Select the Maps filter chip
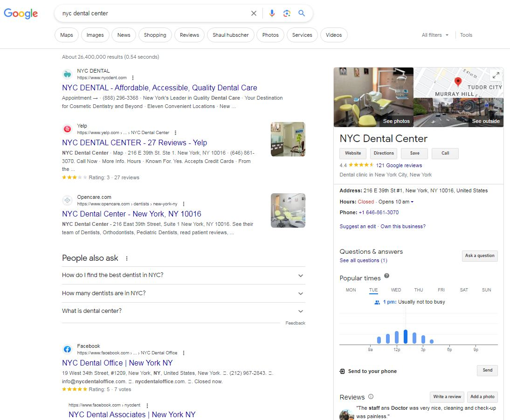The width and height of the screenshot is (510, 420). pos(67,35)
